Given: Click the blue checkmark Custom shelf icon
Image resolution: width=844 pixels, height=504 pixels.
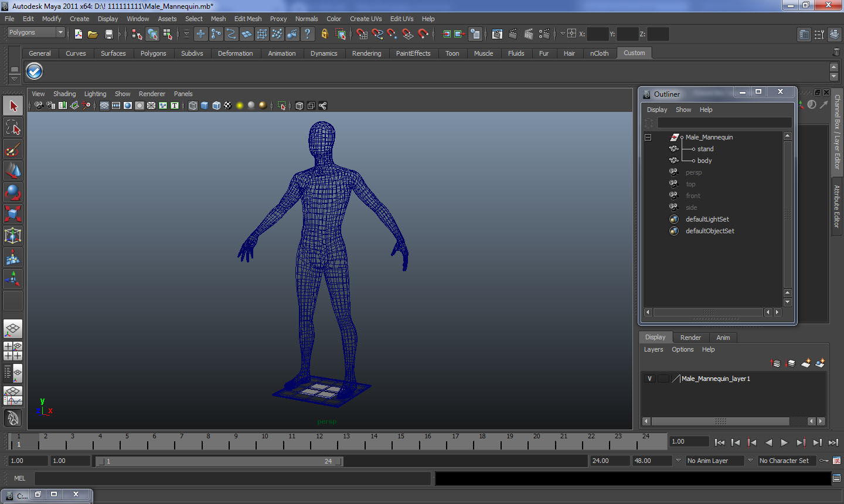Looking at the screenshot, I should [35, 71].
